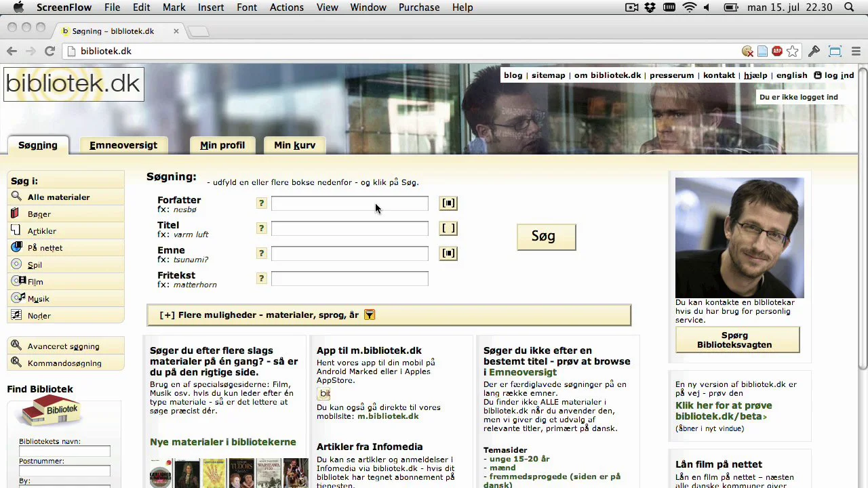Viewport: 868px width, 488px height.
Task: Click the AdBlock Plus extension icon
Action: (777, 52)
